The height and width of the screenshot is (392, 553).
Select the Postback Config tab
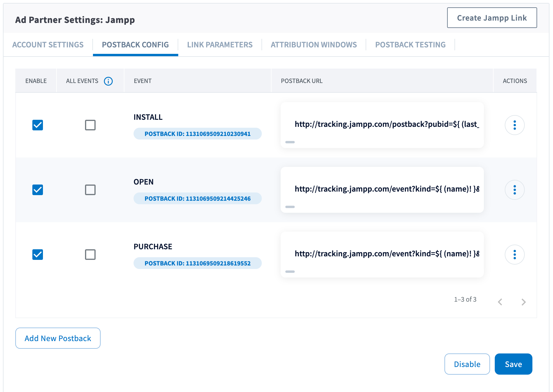[x=135, y=45]
